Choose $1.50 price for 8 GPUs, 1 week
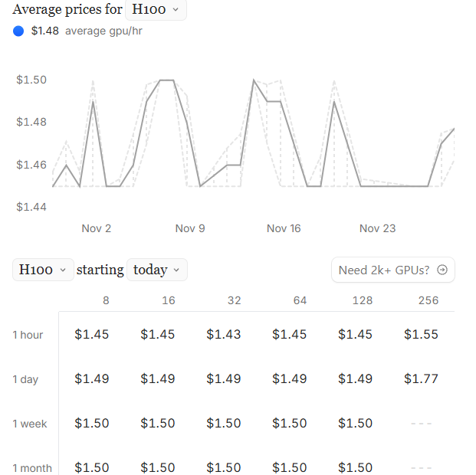476x475 pixels. [x=92, y=424]
